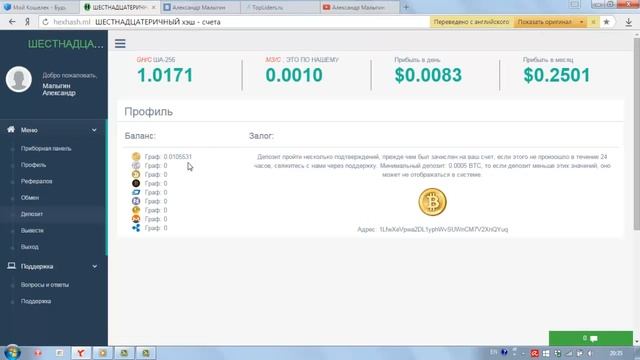Click the black coin icon in the balance list
The height and width of the screenshot is (360, 640).
point(136,183)
